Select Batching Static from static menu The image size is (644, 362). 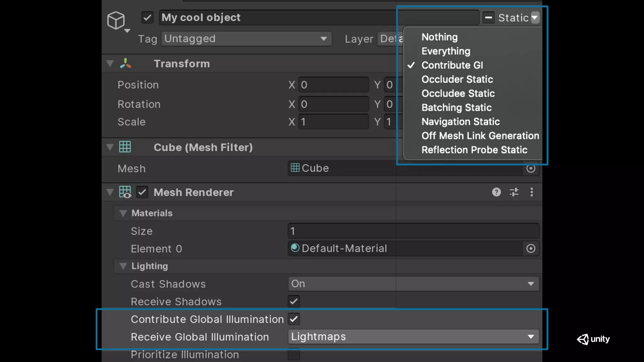coord(456,107)
